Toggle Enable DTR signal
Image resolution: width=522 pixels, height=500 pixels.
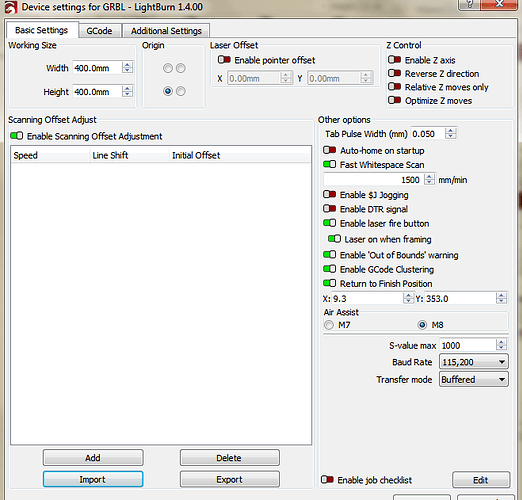click(x=329, y=208)
